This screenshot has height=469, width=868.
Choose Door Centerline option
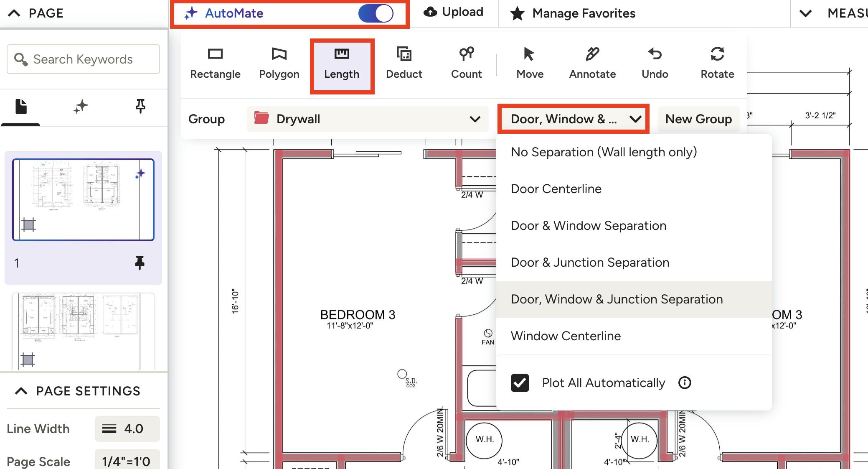tap(556, 189)
